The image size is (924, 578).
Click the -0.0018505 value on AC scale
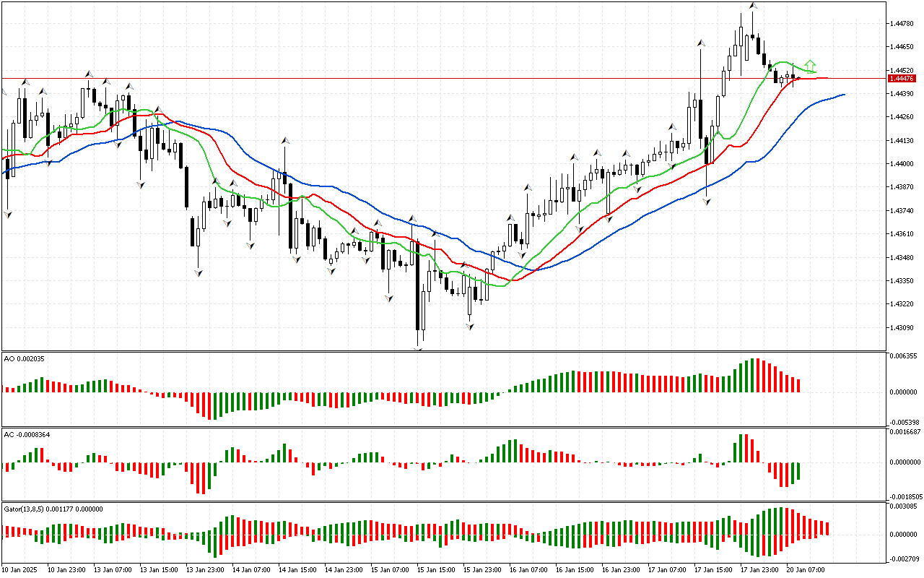click(x=905, y=497)
